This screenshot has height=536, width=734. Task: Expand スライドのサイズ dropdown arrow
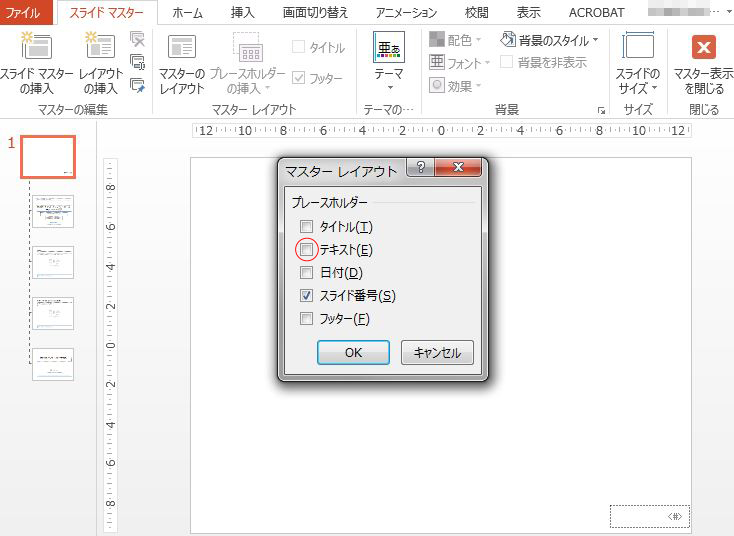654,88
